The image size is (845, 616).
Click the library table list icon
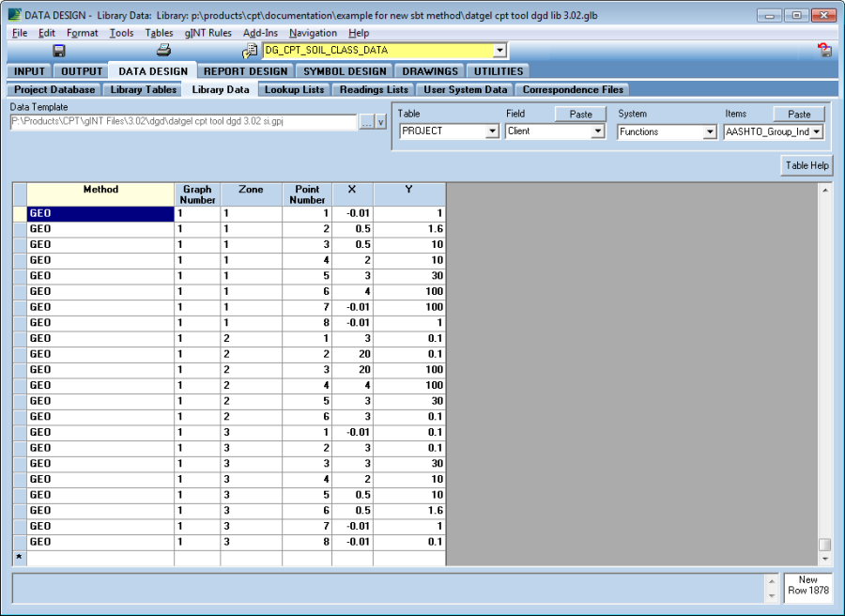tap(250, 51)
